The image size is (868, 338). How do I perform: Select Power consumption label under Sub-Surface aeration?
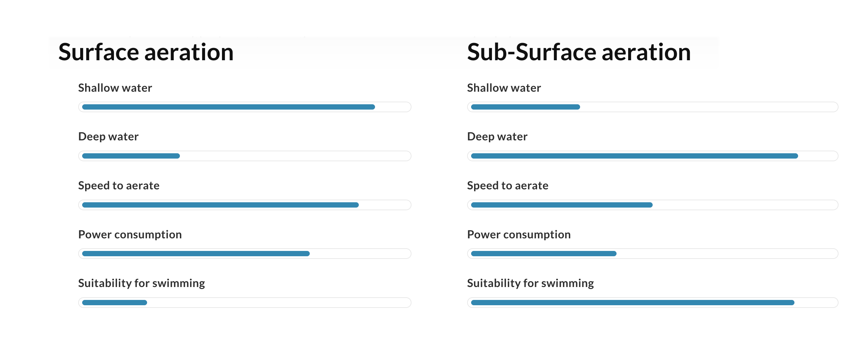point(519,235)
